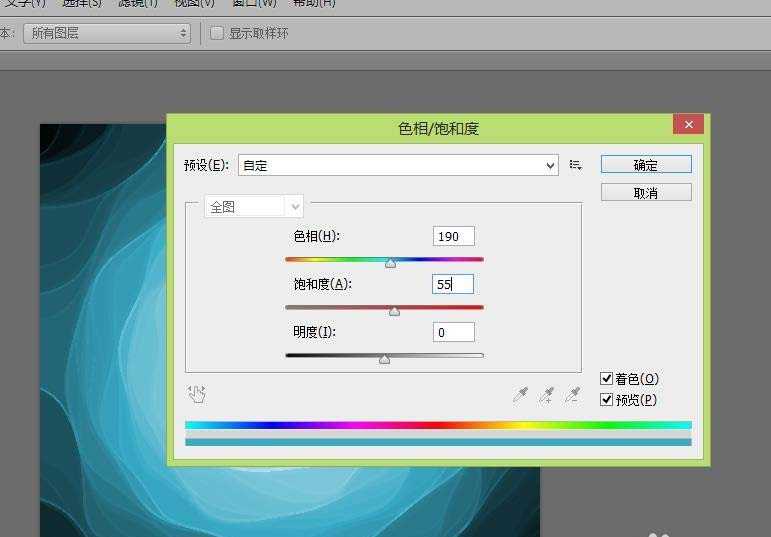Select the subtract-from-sample eyedropper with minus sign

[572, 395]
